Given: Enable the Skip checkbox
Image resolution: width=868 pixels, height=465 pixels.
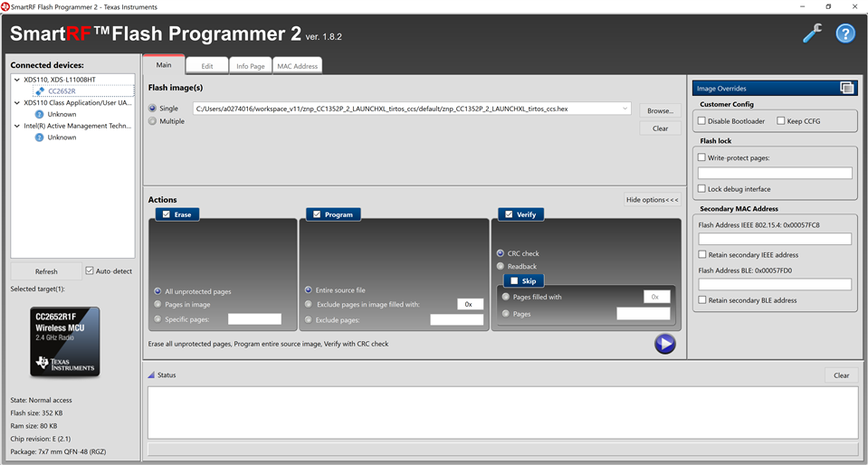Looking at the screenshot, I should 514,281.
